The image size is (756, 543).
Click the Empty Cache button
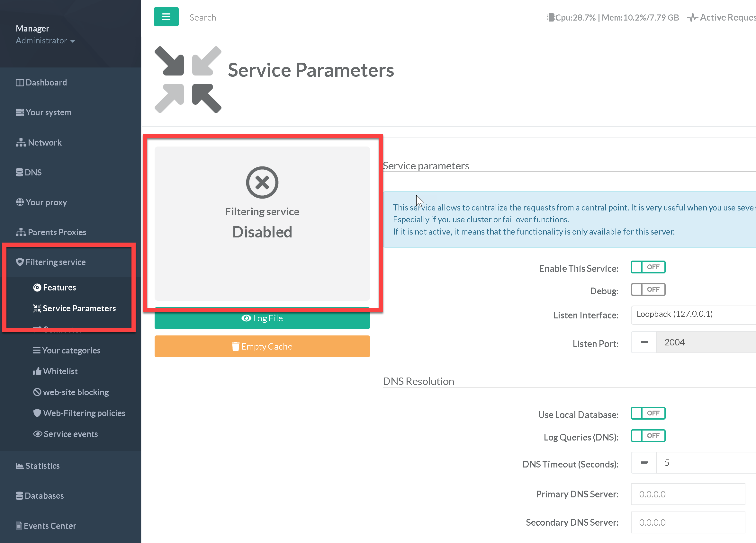pos(262,346)
